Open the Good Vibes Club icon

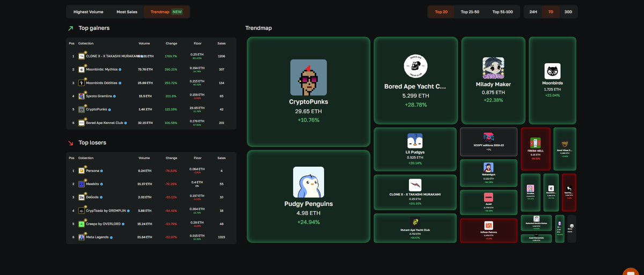(x=565, y=144)
